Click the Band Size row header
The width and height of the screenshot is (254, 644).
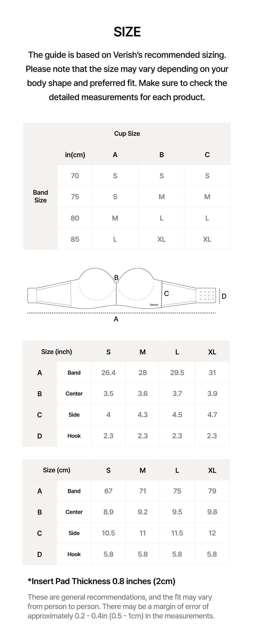coord(40,196)
